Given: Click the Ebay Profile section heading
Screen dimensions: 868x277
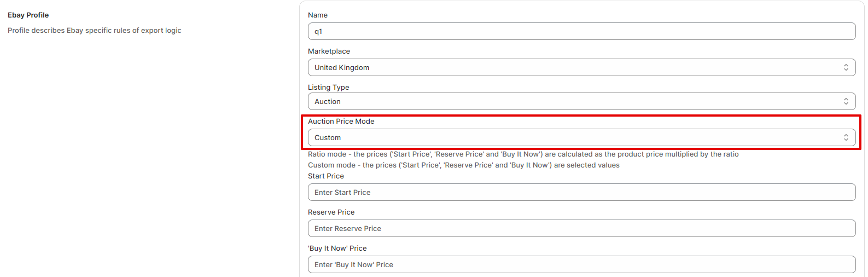Looking at the screenshot, I should coord(28,15).
